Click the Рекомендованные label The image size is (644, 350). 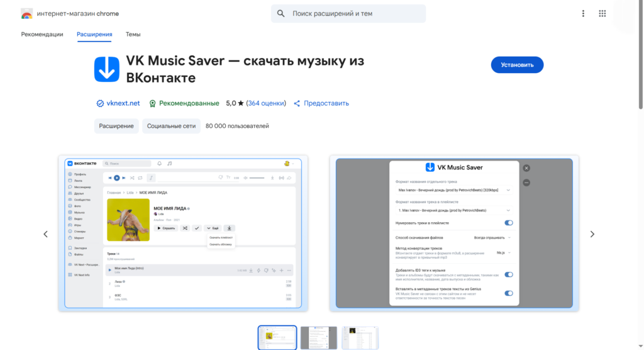[x=189, y=104]
